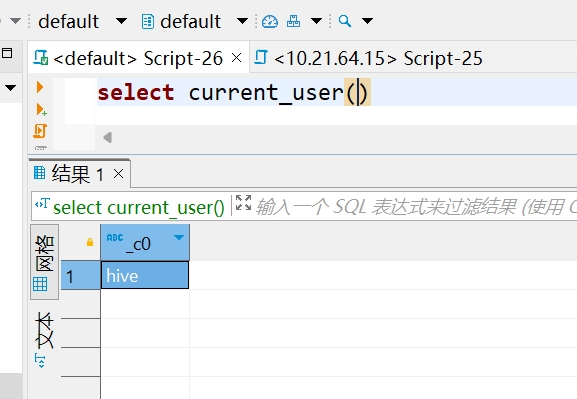
Task: Click the dashboard gauge toolbar icon
Action: pos(270,21)
